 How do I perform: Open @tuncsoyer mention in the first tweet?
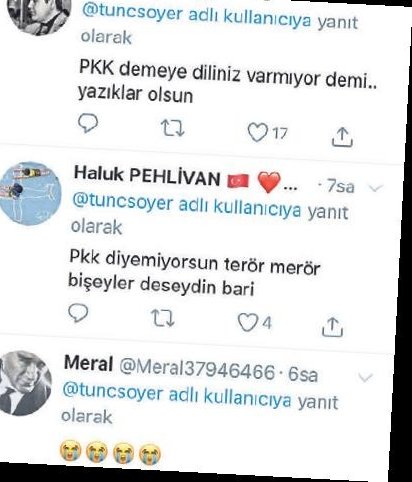coord(132,14)
